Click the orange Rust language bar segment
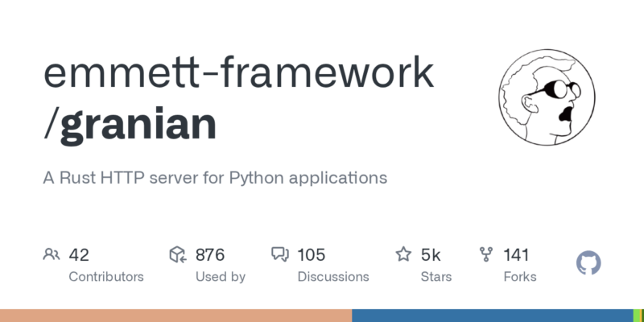This screenshot has height=322, width=644. pyautogui.click(x=175, y=316)
